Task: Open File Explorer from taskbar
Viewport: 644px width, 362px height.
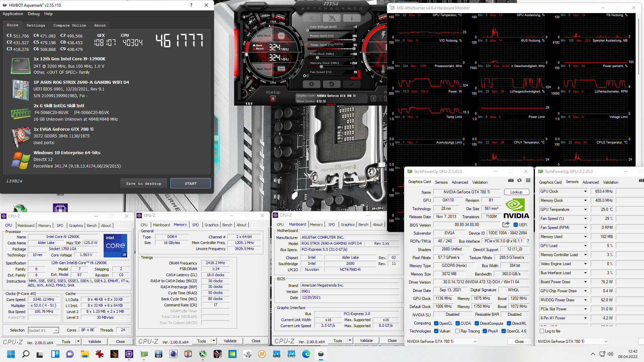Action: [85, 354]
